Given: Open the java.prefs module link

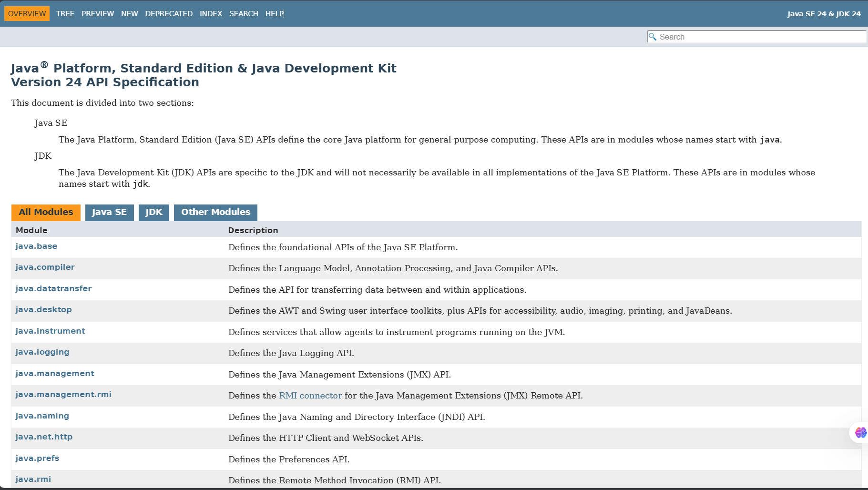Looking at the screenshot, I should point(37,459).
